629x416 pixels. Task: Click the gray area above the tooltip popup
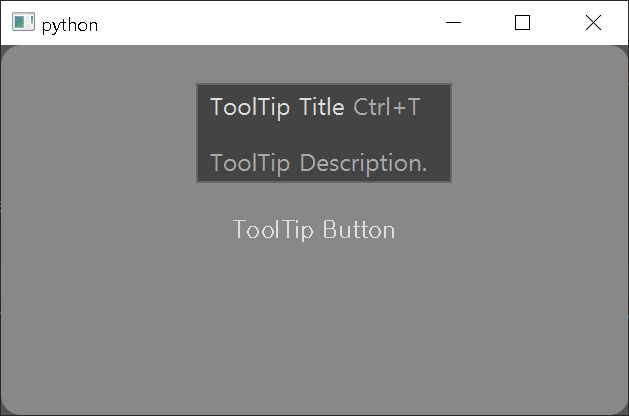pos(324,64)
